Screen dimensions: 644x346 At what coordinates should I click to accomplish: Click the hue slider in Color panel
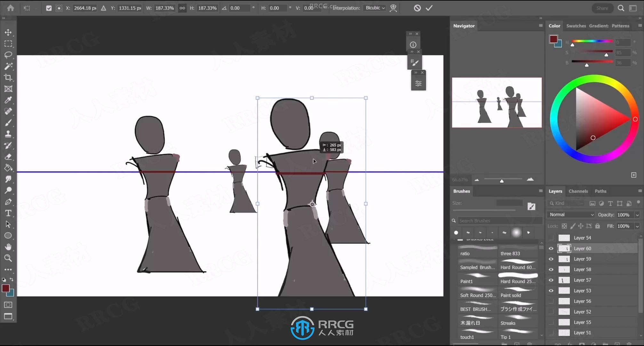(592, 41)
